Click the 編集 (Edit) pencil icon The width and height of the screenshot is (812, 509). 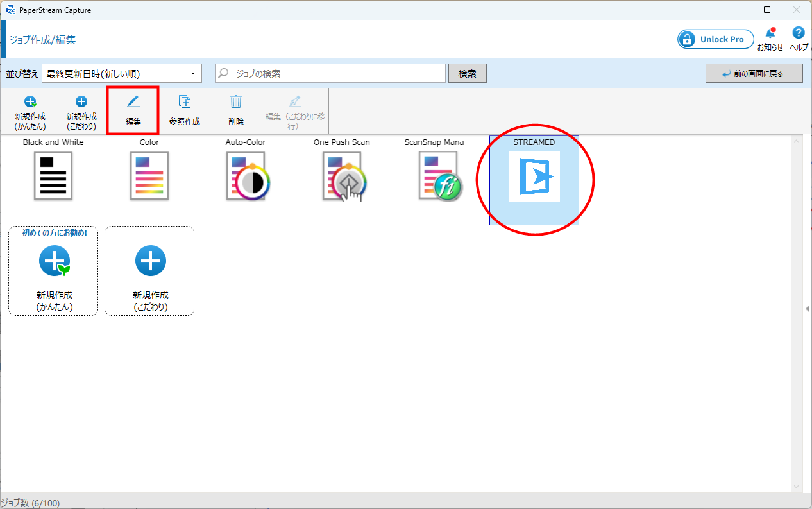pyautogui.click(x=133, y=102)
